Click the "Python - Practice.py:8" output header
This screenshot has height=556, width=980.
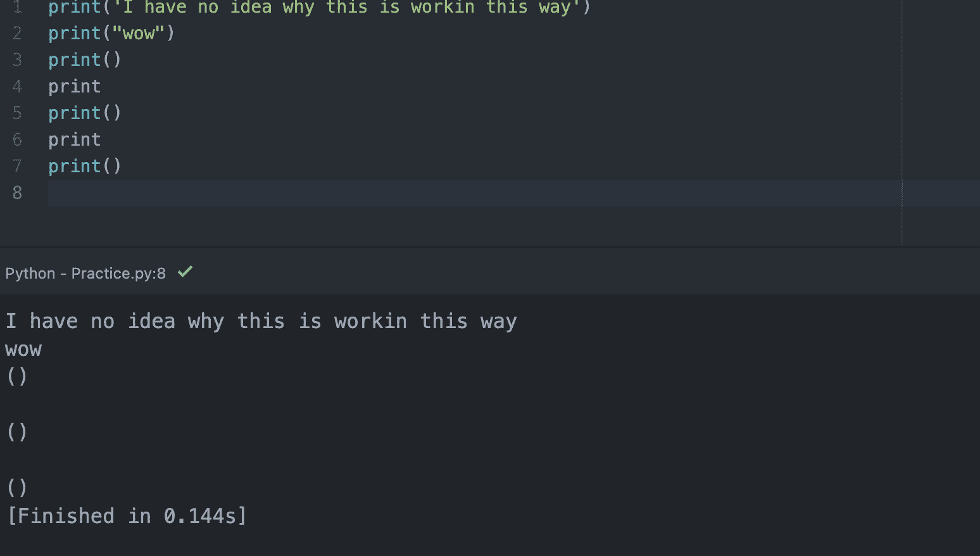tap(85, 274)
